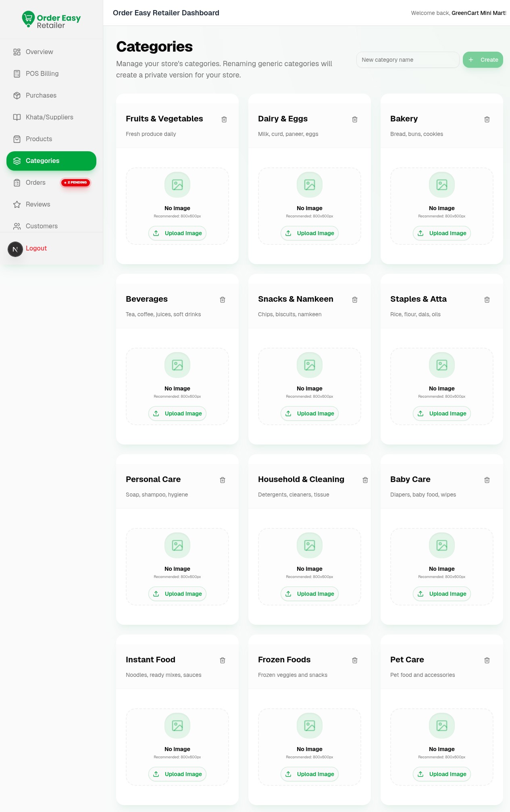510x812 pixels.
Task: Select Categories in the sidebar
Action: point(51,161)
